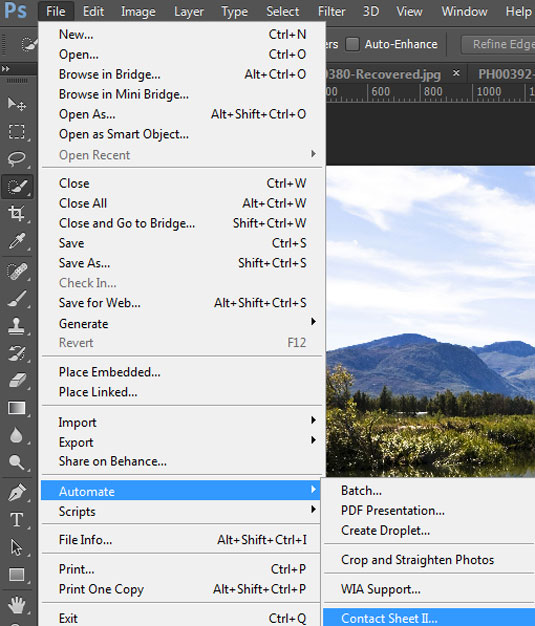This screenshot has width=535, height=626.
Task: Expand the Open Recent submenu
Action: pos(181,155)
